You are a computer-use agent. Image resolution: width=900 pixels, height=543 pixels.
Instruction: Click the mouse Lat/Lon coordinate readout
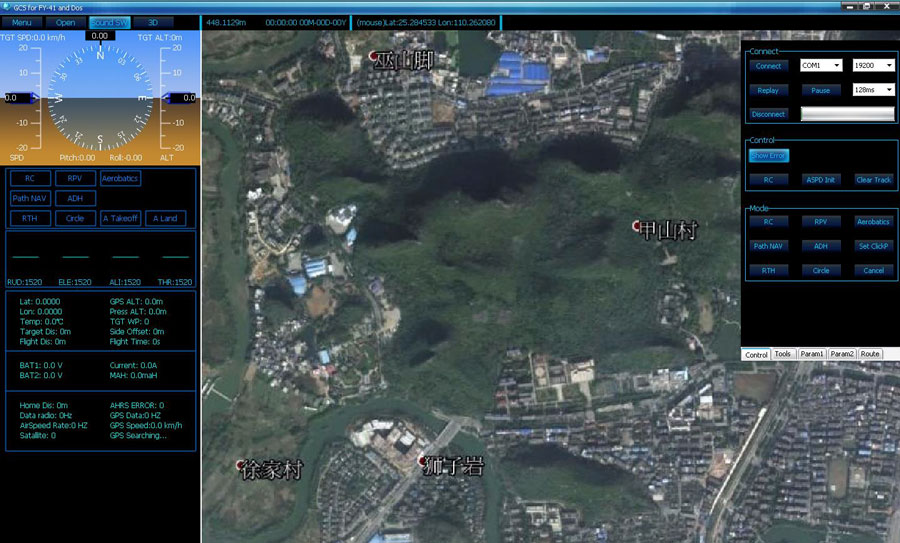(x=425, y=22)
